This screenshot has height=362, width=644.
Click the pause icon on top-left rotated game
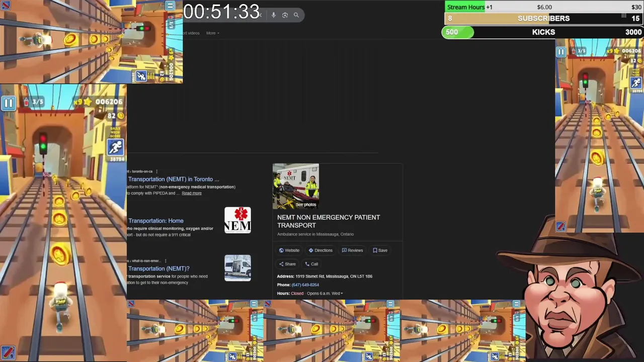(x=170, y=6)
